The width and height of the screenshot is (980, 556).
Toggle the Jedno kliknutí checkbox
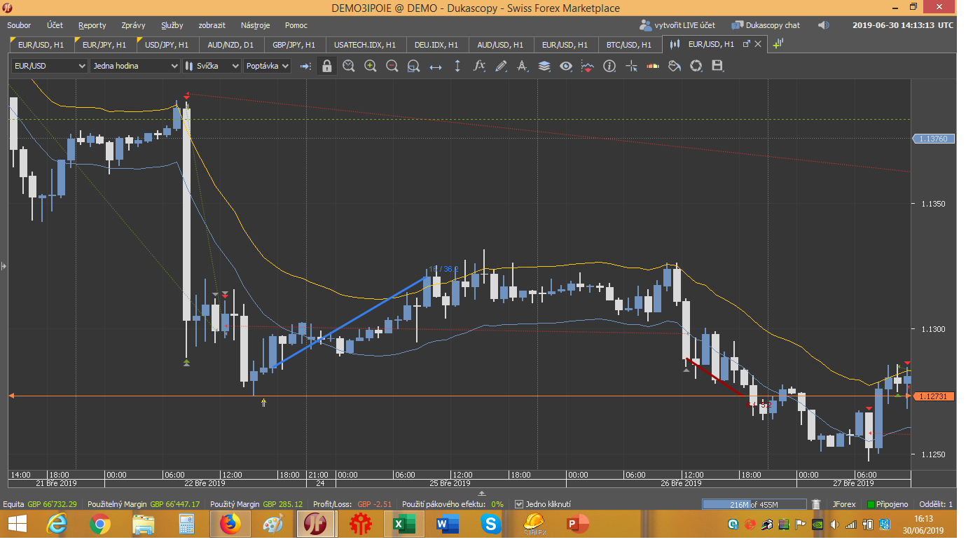(519, 504)
